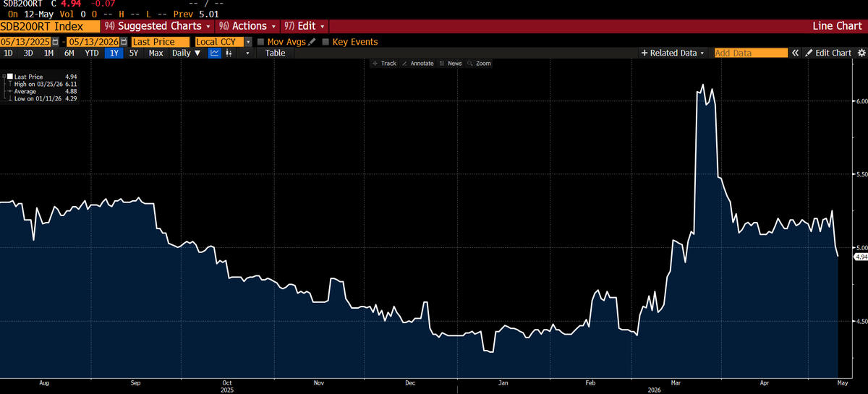Select the Max time range
The height and width of the screenshot is (394, 868).
156,53
